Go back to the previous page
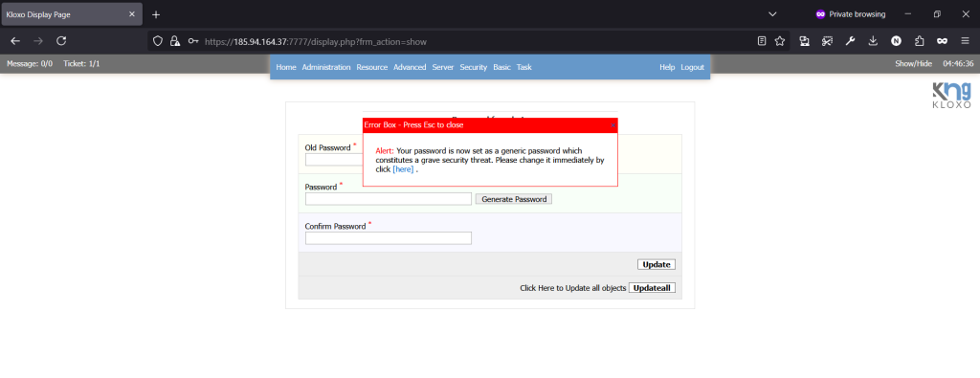This screenshot has height=378, width=980. pos(15,40)
